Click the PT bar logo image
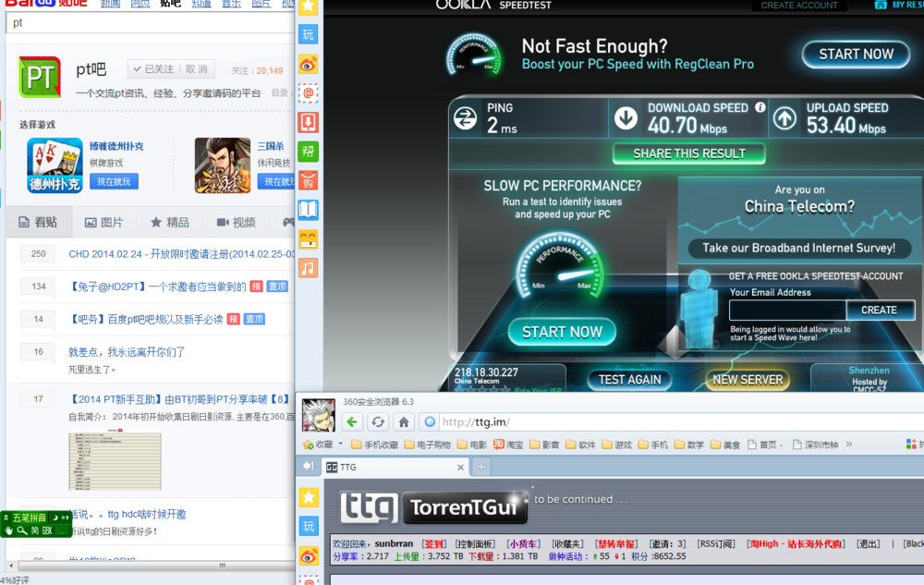924x585 pixels. click(40, 77)
